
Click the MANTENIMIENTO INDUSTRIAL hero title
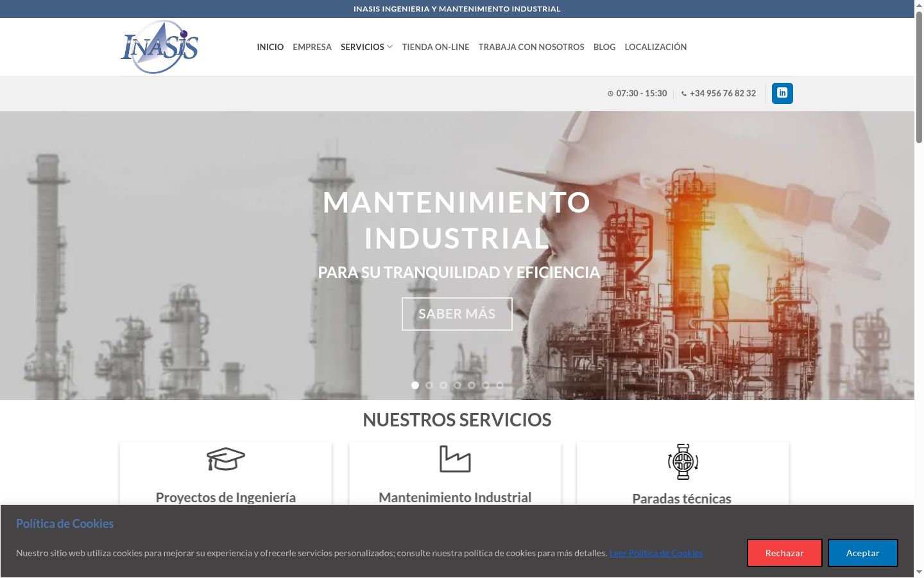pos(457,220)
